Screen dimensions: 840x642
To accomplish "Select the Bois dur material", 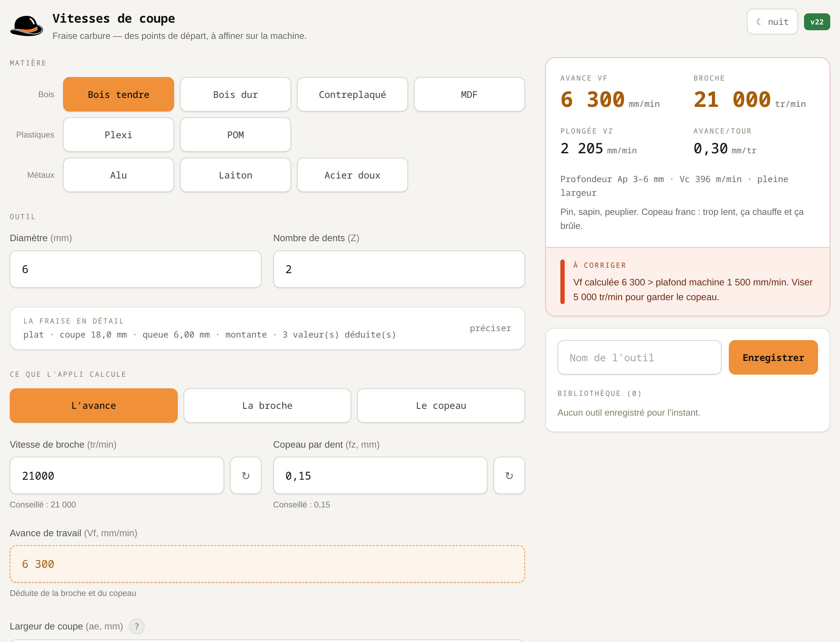I will pyautogui.click(x=235, y=94).
